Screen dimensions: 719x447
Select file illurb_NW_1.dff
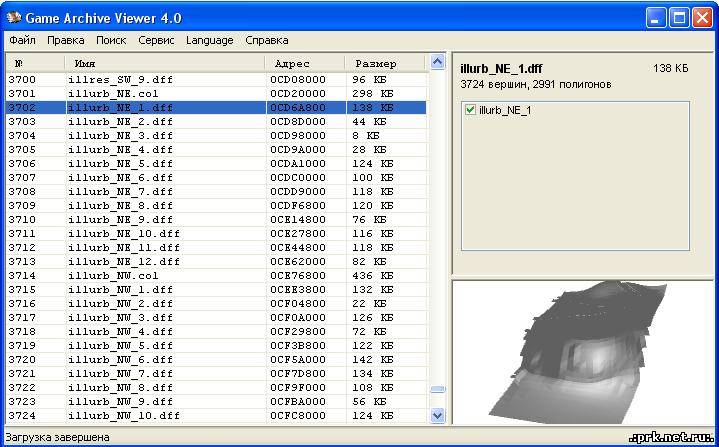tap(121, 289)
